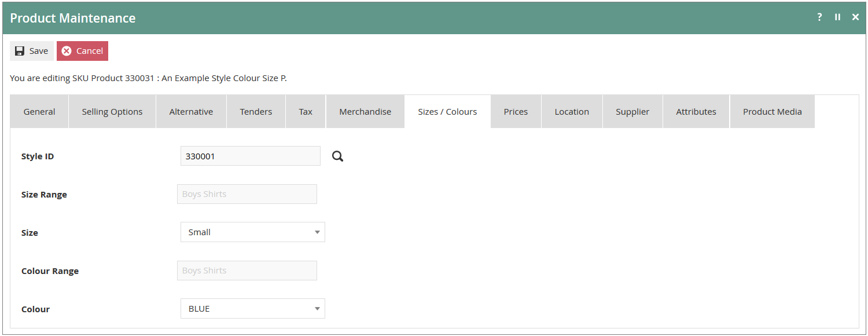Open the Style ID search magnifier
Screen dimensions: 868x336
pos(337,155)
